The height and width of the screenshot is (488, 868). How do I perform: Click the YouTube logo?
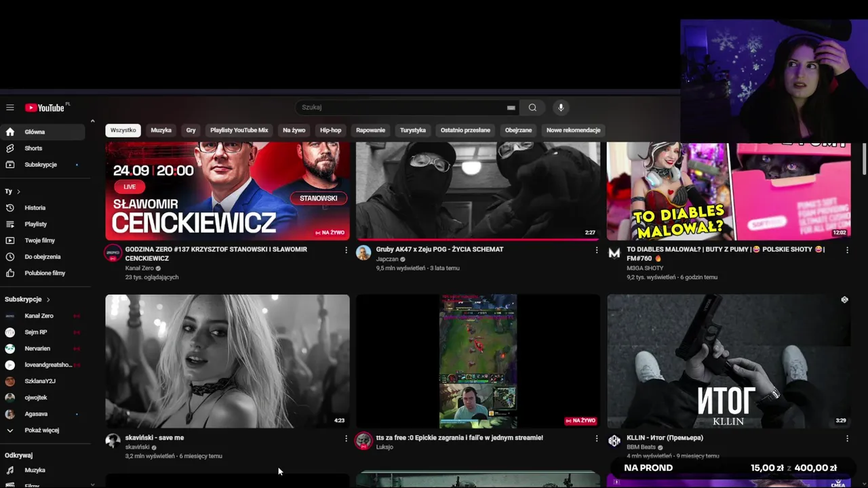45,108
